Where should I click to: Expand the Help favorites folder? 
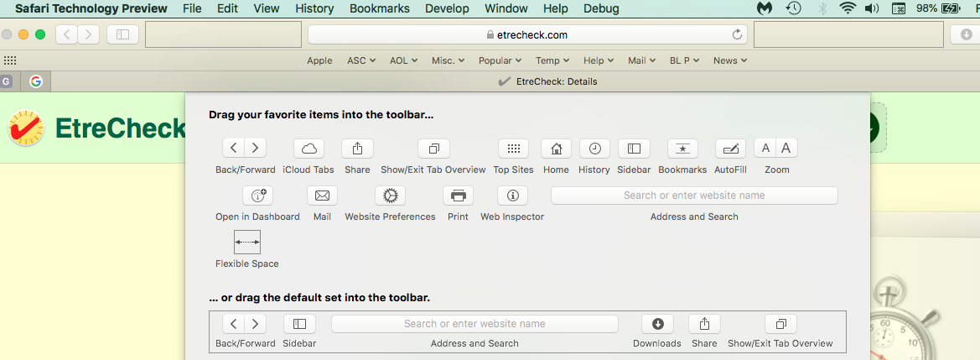599,60
